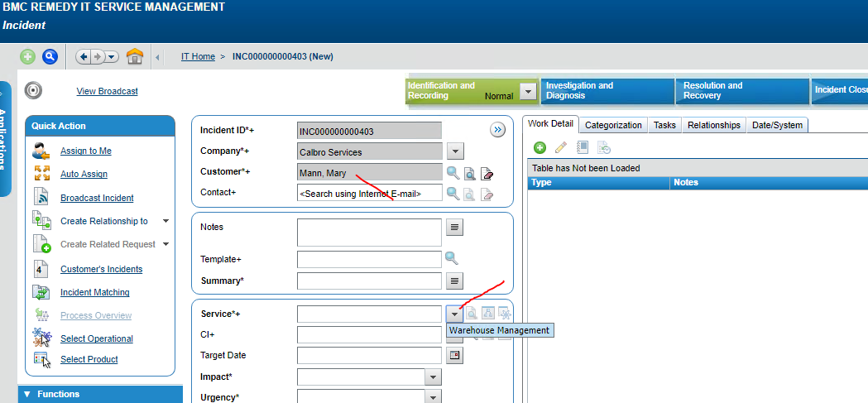Click the Select Operational link
Screen dimensions: 868x403
pos(97,338)
